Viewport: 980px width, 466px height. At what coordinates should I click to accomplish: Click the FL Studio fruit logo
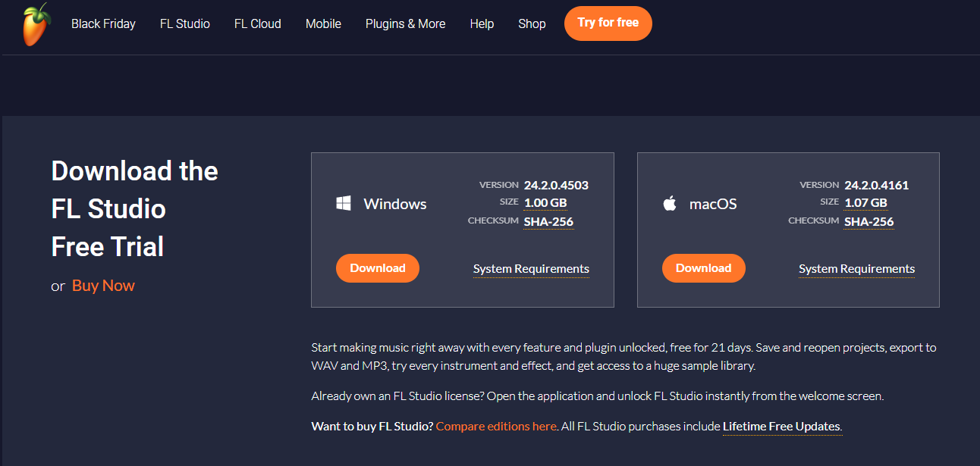[x=36, y=24]
